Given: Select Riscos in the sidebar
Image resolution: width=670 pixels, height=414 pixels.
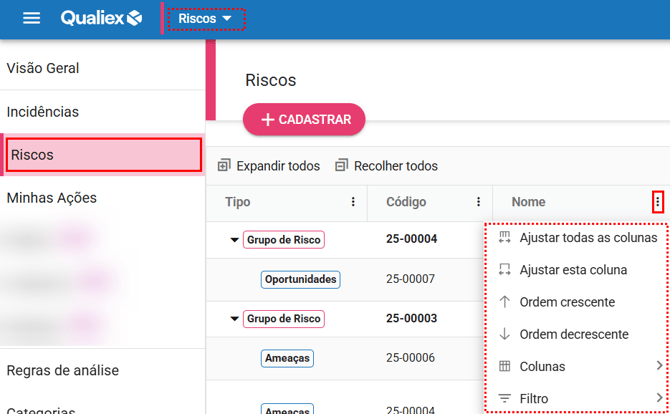Looking at the screenshot, I should [x=104, y=155].
